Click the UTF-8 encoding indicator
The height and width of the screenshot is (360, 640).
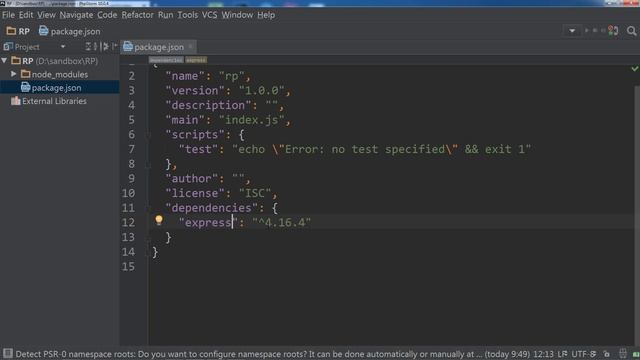click(584, 354)
